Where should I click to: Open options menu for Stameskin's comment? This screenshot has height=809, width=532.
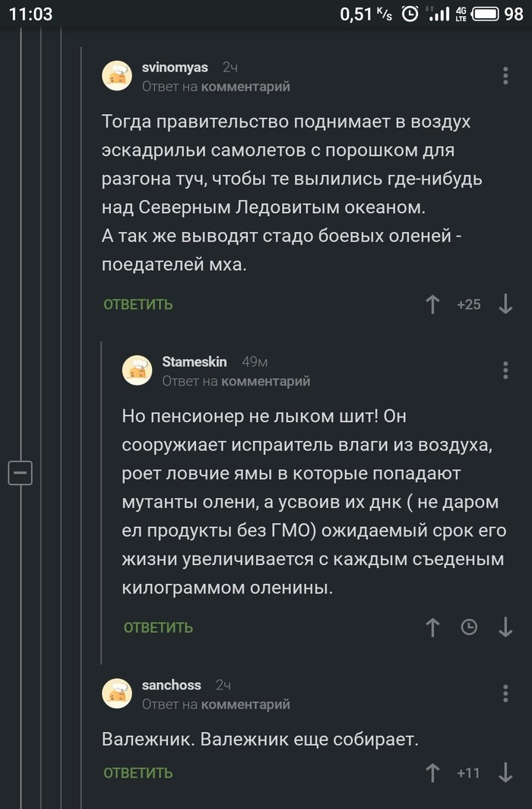(x=506, y=370)
